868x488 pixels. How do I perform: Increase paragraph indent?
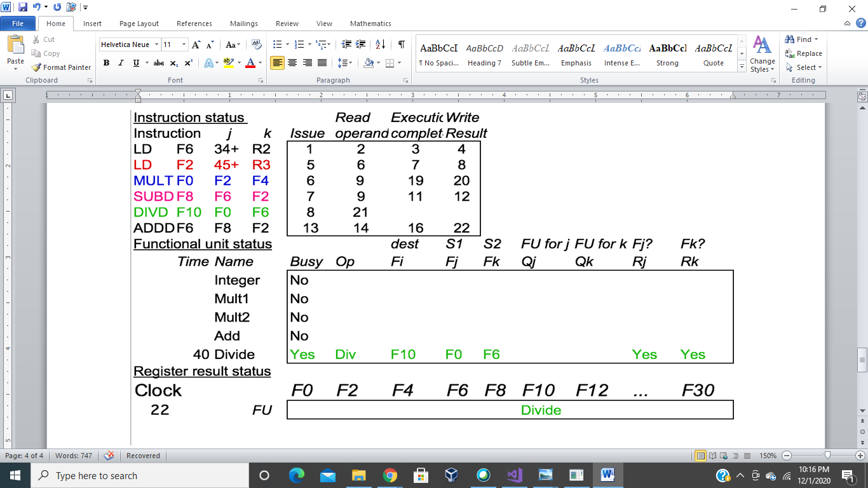coord(362,44)
